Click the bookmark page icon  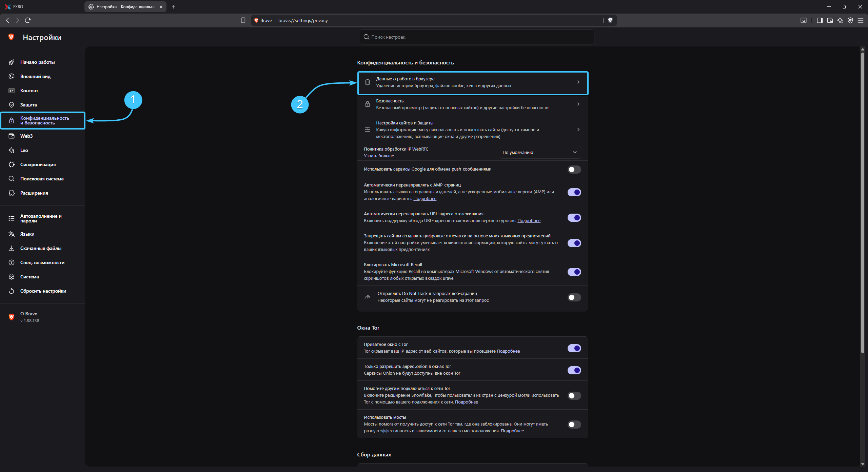(x=243, y=20)
